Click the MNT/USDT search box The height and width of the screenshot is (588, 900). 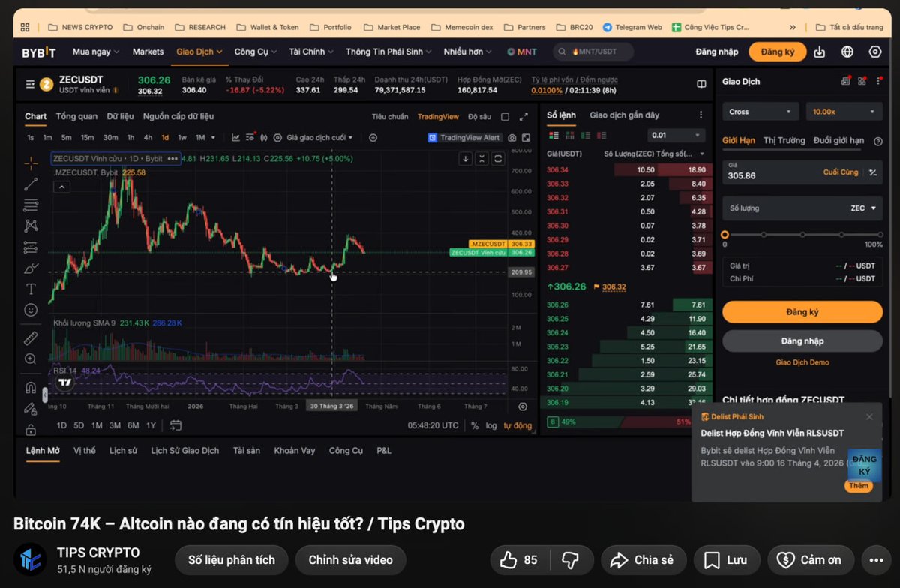[593, 52]
